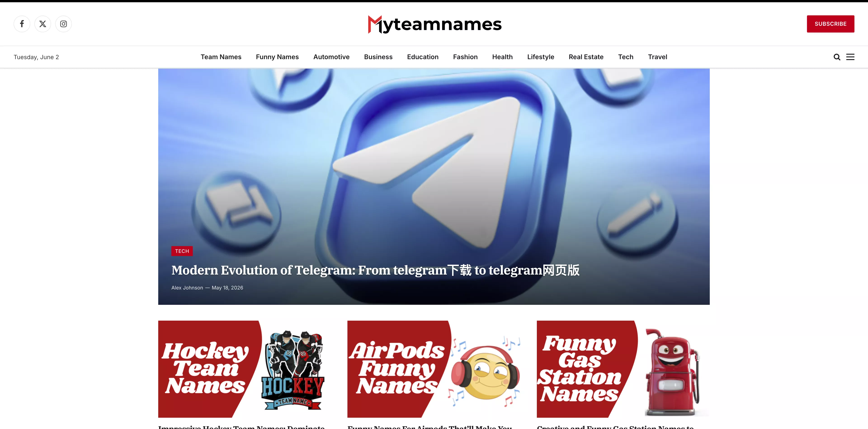Go to the Business category
The image size is (868, 429).
point(378,57)
